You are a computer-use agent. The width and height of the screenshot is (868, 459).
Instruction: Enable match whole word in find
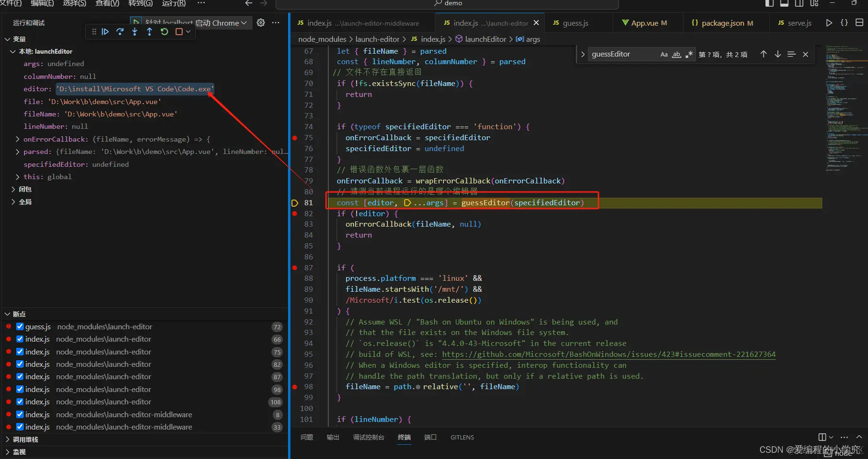676,55
